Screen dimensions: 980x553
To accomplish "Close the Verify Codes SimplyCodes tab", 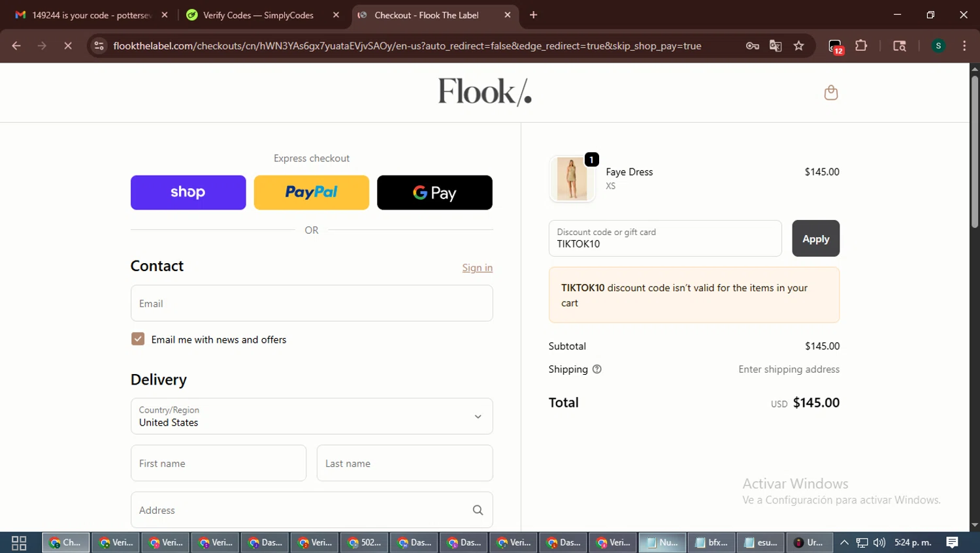I will point(336,15).
